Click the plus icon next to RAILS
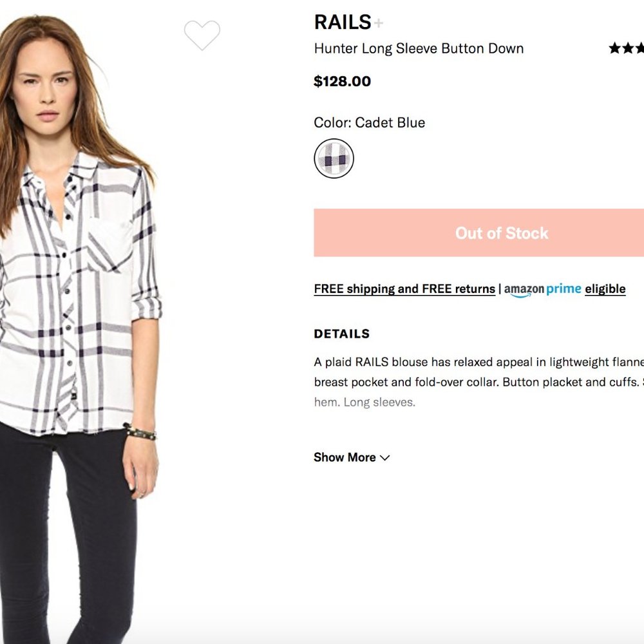The height and width of the screenshot is (644, 644). (x=379, y=23)
